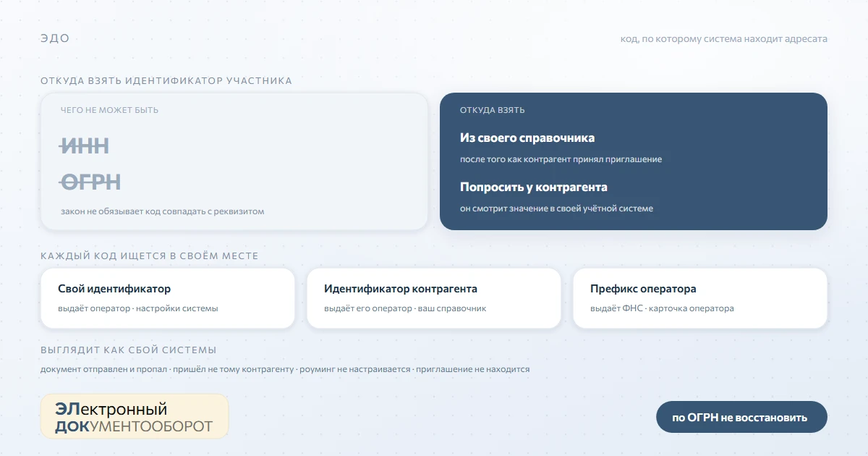This screenshot has height=456, width=868.
Task: Click the struck-through 'ОГРН' text
Action: point(90,182)
